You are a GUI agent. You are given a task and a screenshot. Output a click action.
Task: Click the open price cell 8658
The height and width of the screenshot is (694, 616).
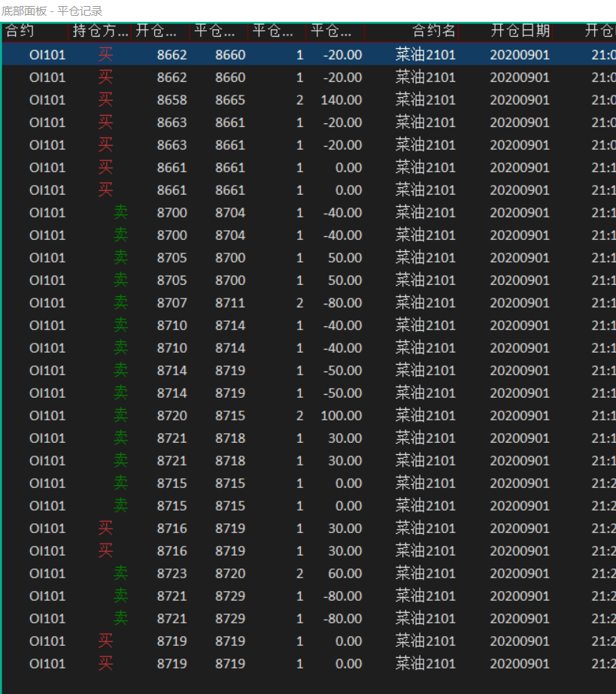[171, 100]
